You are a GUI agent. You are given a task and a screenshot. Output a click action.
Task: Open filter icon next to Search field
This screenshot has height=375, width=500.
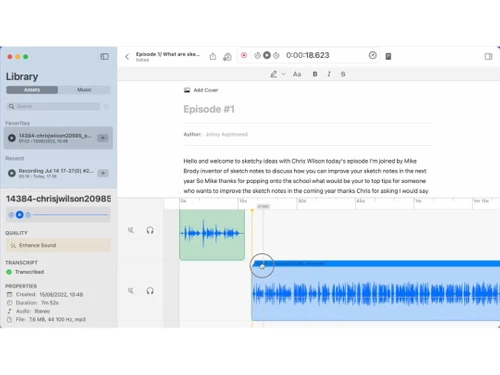point(106,106)
